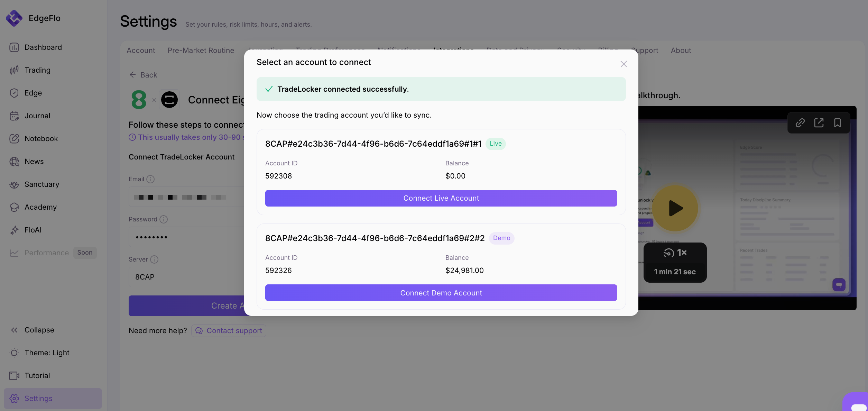
Task: Open the video in a new tab icon
Action: coord(819,123)
